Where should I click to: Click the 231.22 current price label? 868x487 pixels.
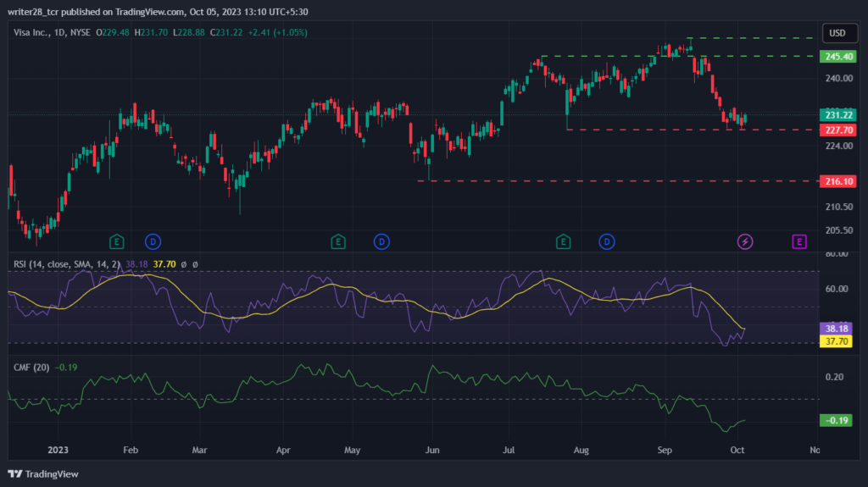838,115
